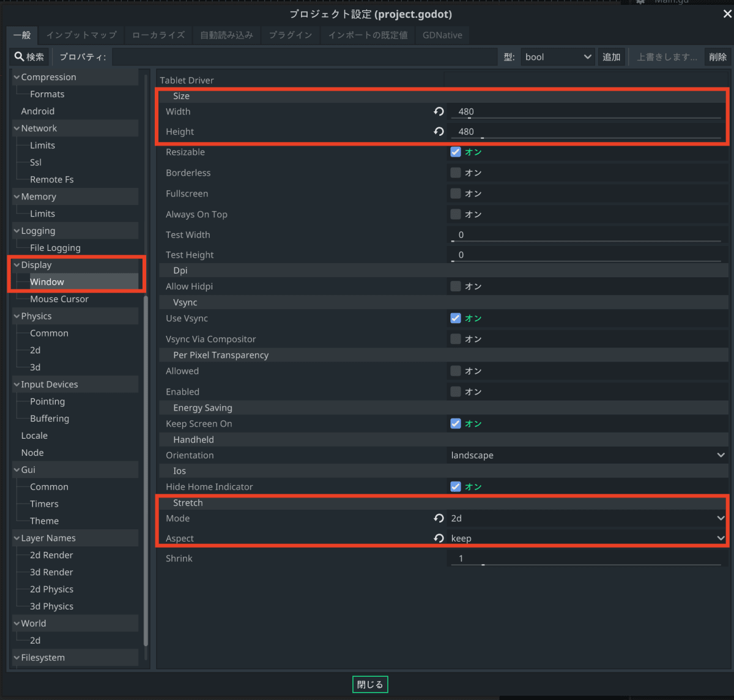Select Remote Fs under Network
Image resolution: width=734 pixels, height=700 pixels.
coord(51,180)
